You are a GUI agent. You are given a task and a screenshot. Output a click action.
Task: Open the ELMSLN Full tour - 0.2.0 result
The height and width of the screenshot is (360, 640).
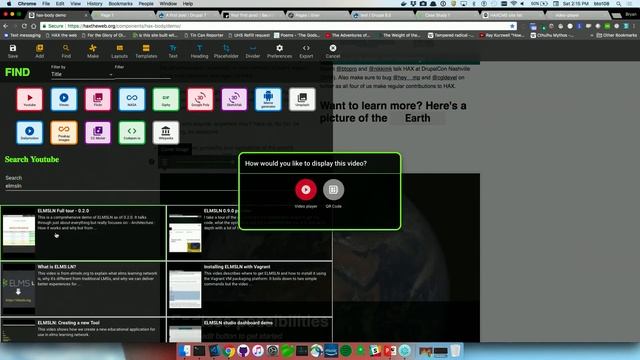(83, 233)
